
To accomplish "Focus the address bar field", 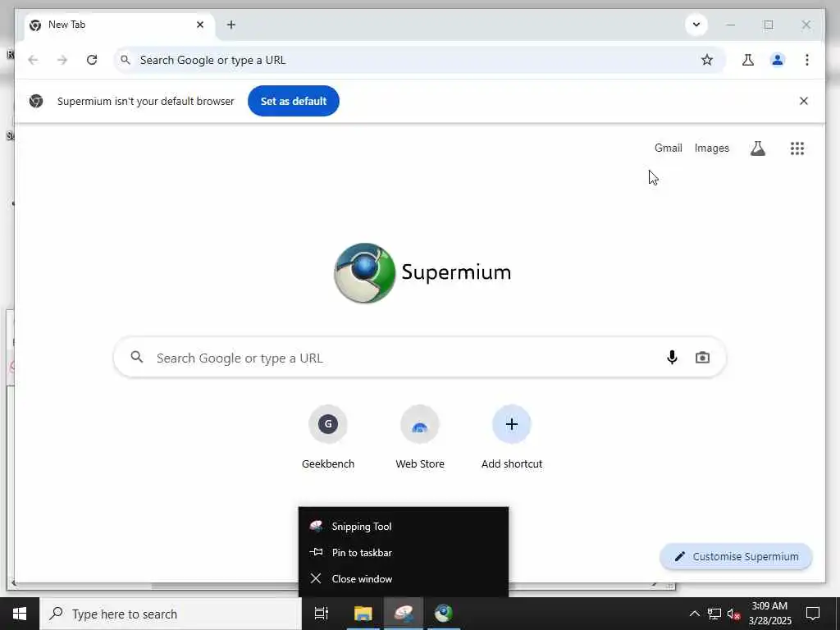I will coord(419,60).
